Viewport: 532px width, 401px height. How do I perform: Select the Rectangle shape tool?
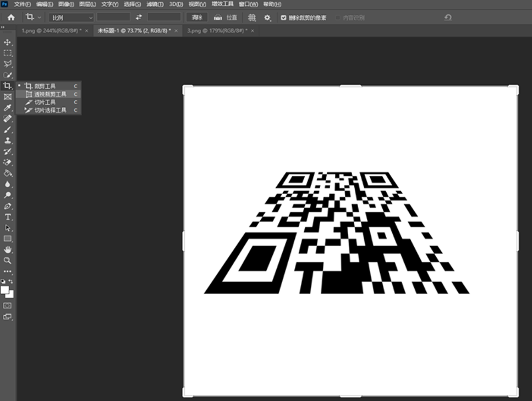pos(8,239)
